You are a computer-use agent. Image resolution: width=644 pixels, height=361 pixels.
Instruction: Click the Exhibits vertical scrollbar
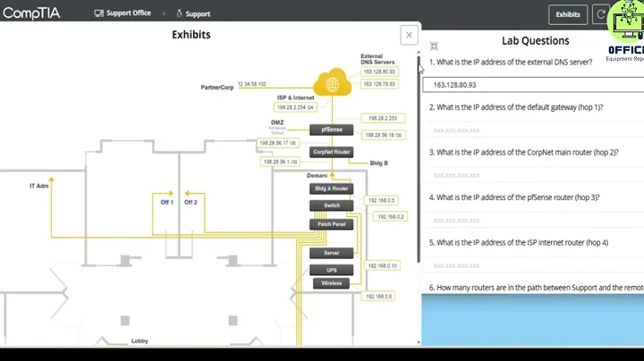click(x=419, y=159)
